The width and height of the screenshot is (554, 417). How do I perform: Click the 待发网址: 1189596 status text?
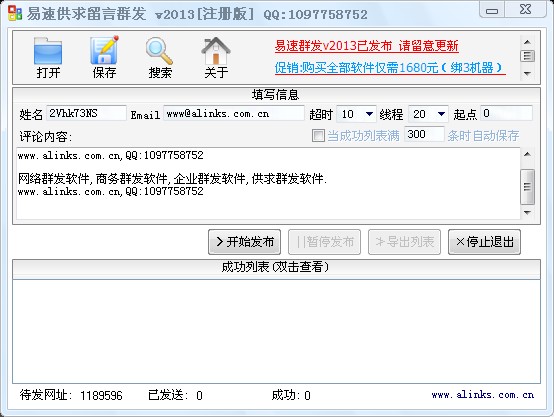[71, 395]
